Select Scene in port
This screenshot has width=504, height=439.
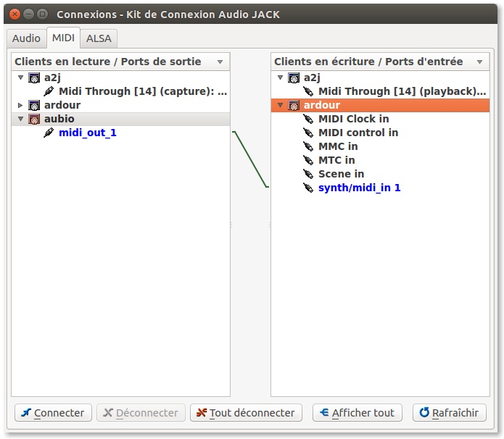tap(342, 174)
